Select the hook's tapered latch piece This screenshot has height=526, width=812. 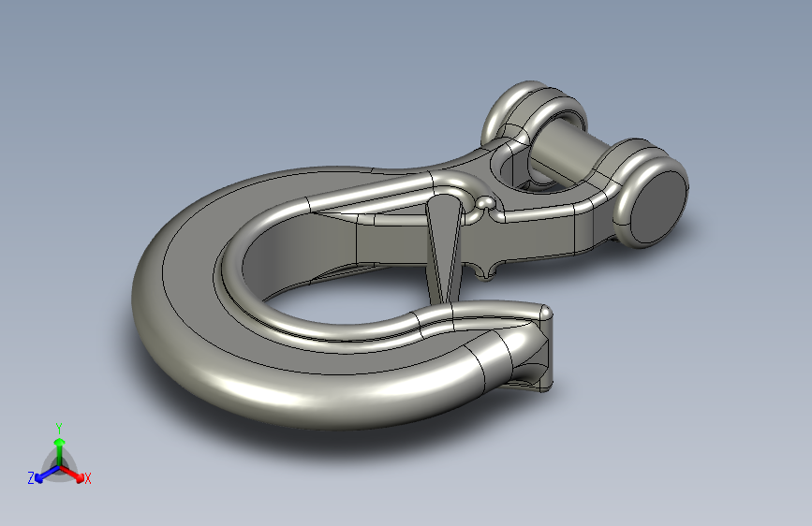(x=442, y=249)
